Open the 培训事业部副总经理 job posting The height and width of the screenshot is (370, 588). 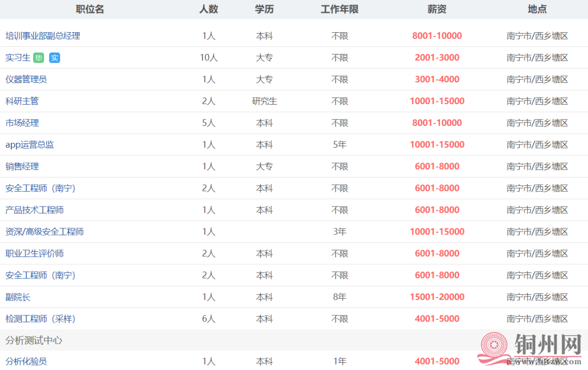point(42,36)
